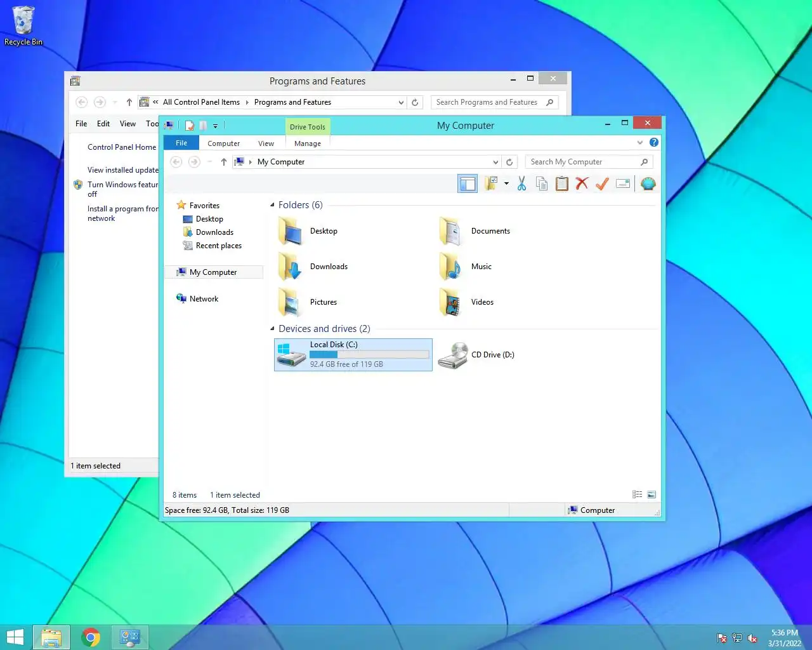The width and height of the screenshot is (812, 650).
Task: Toggle the navigation pane layout button
Action: 468,184
